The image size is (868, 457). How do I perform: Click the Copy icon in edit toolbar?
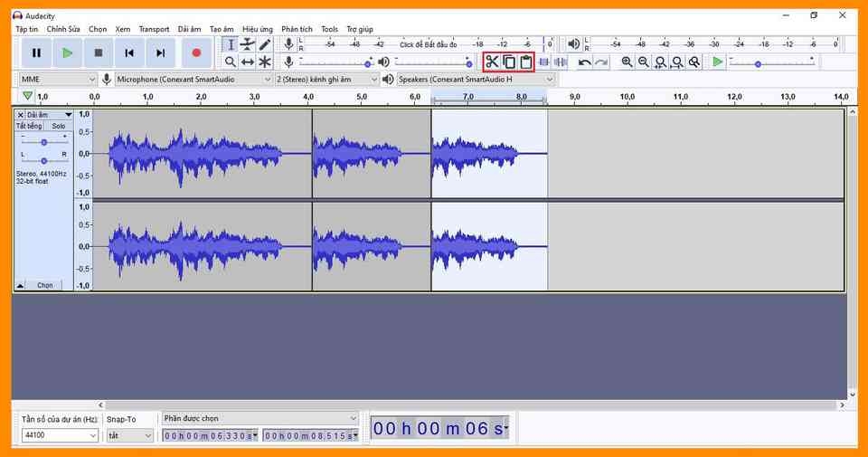[x=509, y=62]
